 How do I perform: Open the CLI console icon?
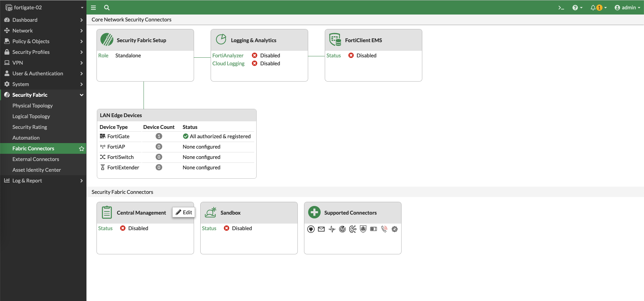(x=561, y=8)
